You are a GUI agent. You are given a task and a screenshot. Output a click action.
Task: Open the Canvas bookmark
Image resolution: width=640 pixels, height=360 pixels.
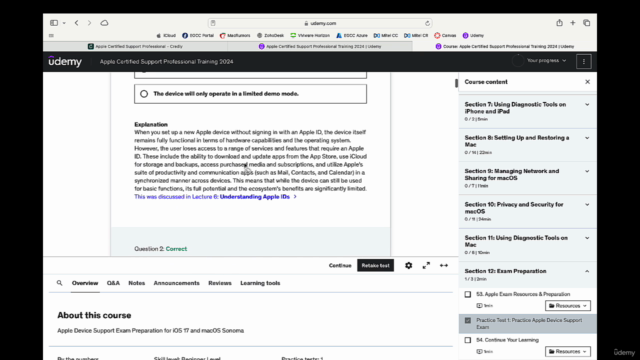[445, 36]
